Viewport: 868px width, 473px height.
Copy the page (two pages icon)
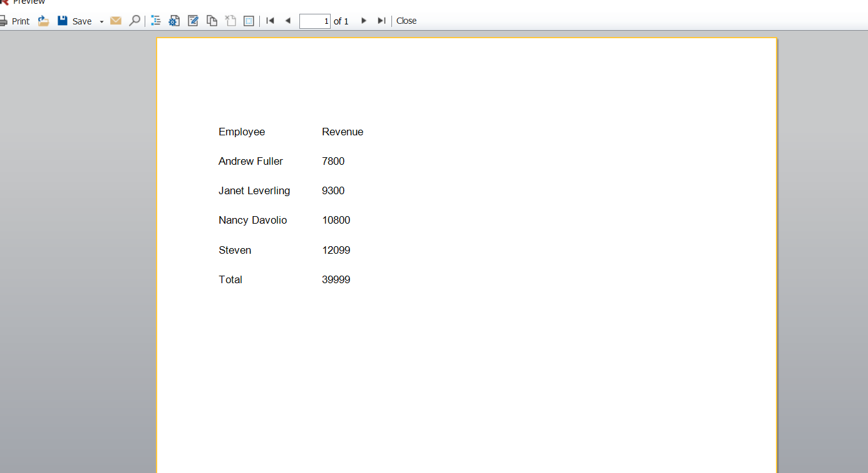(212, 21)
